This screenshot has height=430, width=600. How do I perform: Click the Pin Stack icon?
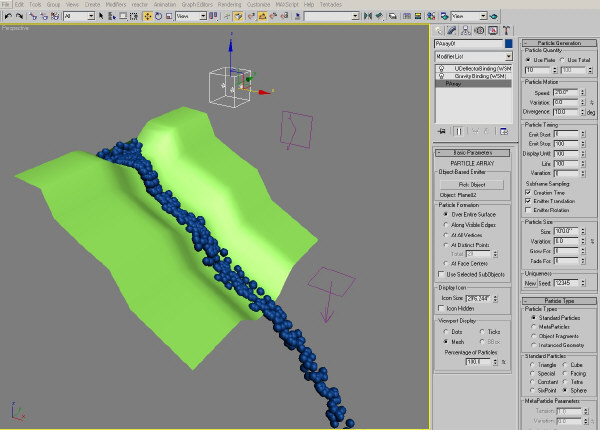pyautogui.click(x=442, y=132)
